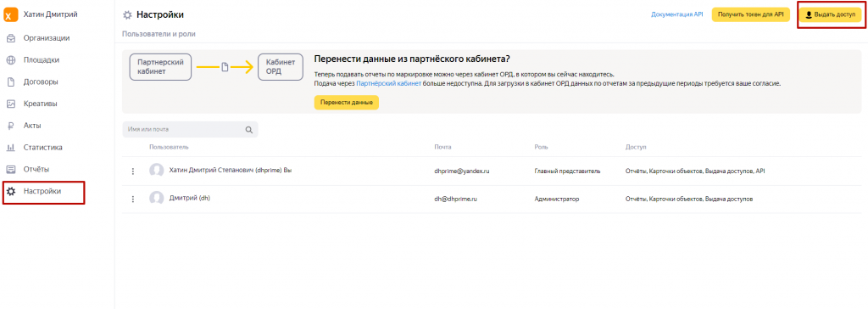Select the Пользователи и роли tab
868x309 pixels.
point(159,34)
